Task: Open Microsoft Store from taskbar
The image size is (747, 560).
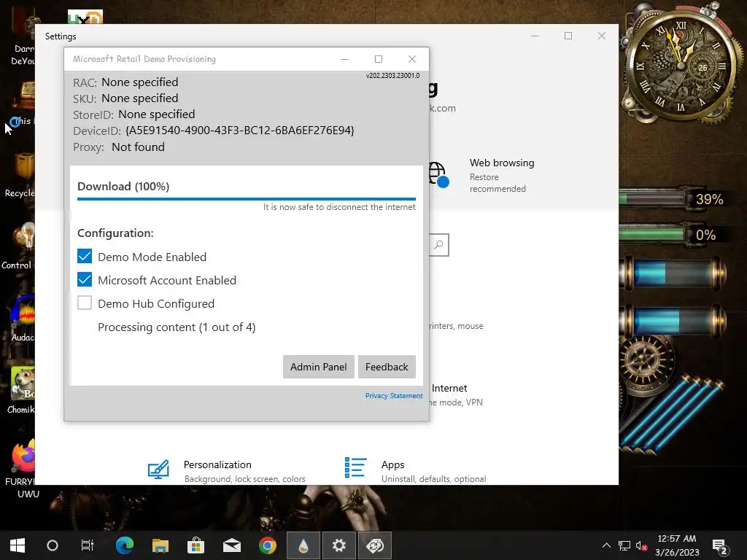Action: tap(196, 545)
